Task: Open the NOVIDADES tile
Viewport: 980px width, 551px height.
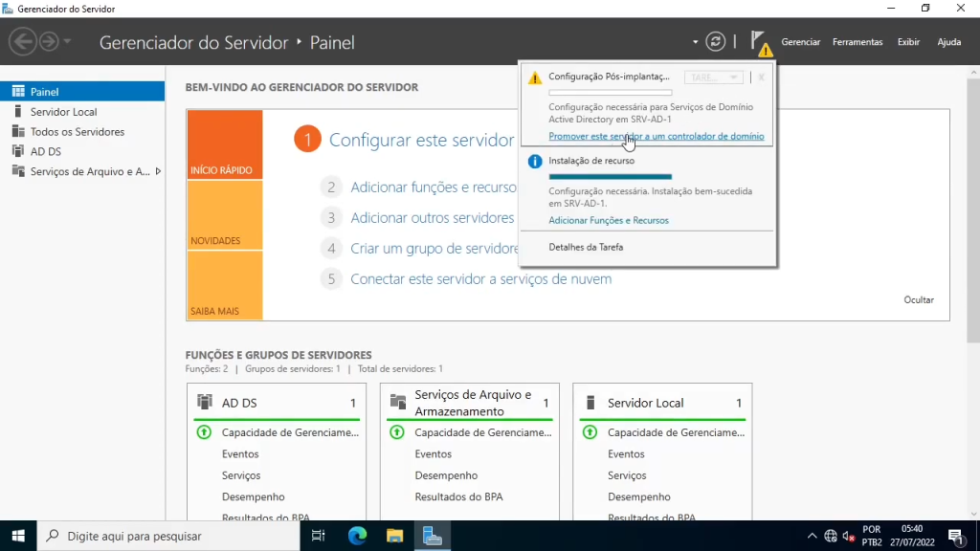Action: (x=224, y=215)
